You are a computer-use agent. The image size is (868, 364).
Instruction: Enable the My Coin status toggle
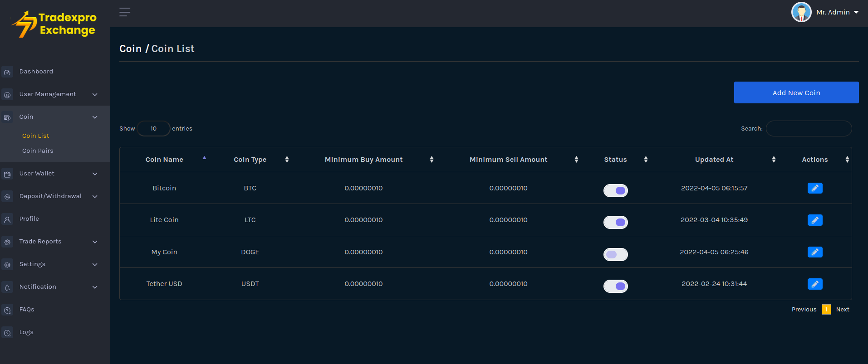pyautogui.click(x=615, y=254)
